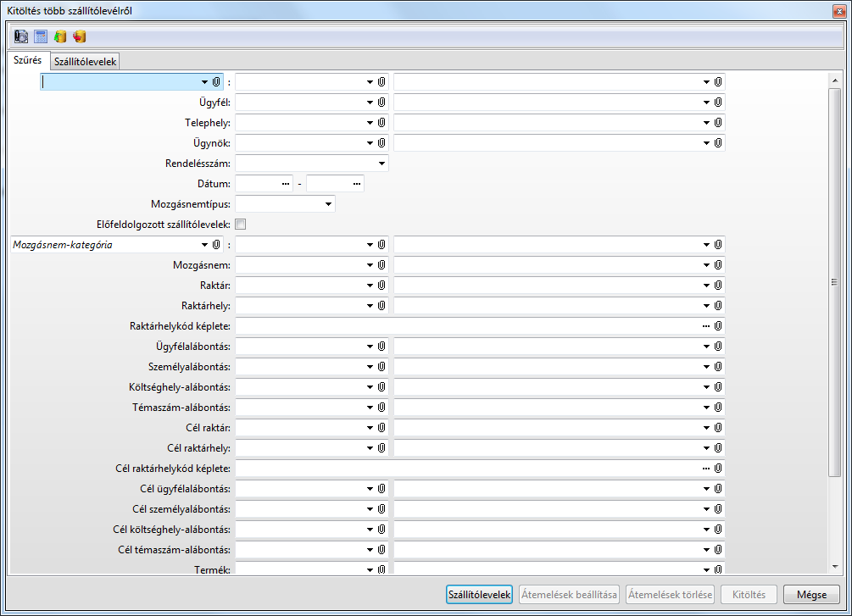Click the Mégse button
The width and height of the screenshot is (852, 616).
pyautogui.click(x=811, y=594)
